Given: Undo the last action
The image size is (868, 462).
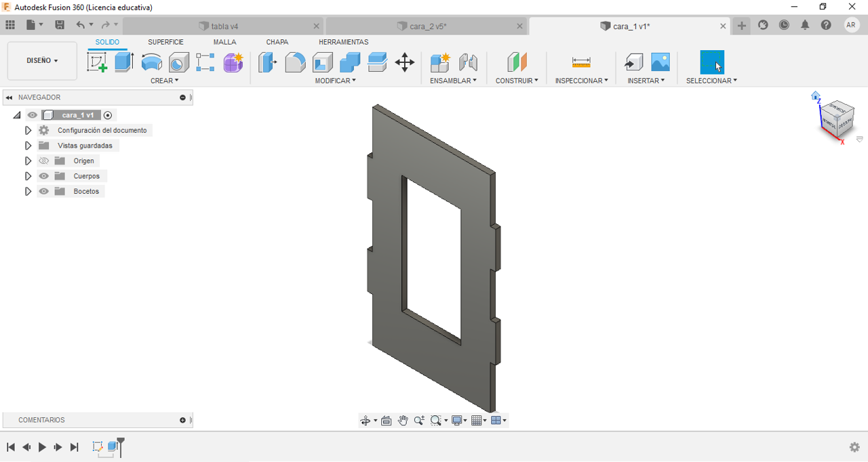Looking at the screenshot, I should point(81,25).
